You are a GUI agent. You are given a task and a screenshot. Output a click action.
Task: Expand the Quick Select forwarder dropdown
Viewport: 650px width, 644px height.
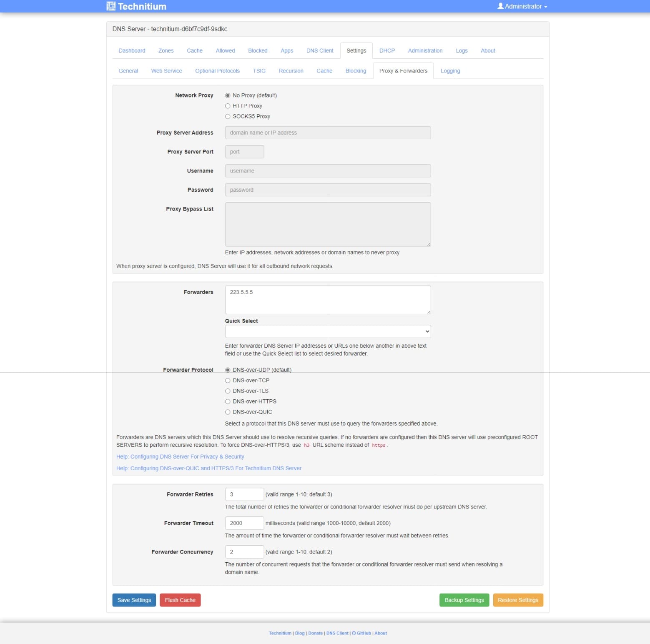(x=328, y=331)
